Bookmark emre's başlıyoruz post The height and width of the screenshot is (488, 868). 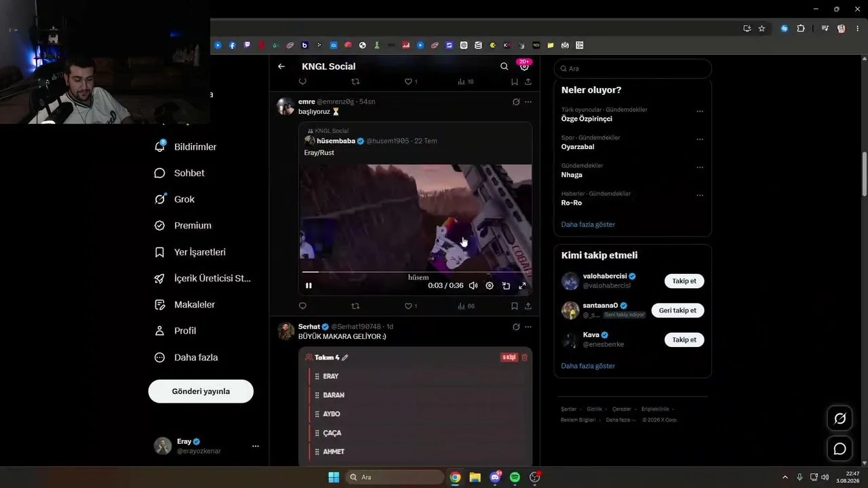pyautogui.click(x=515, y=306)
